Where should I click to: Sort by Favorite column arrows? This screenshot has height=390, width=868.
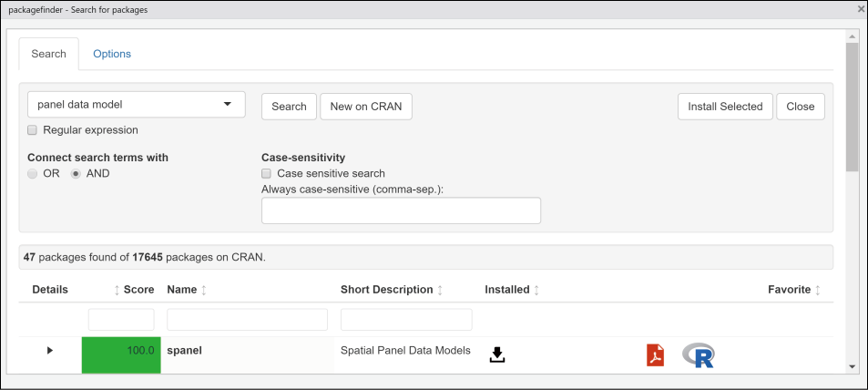[x=818, y=290]
